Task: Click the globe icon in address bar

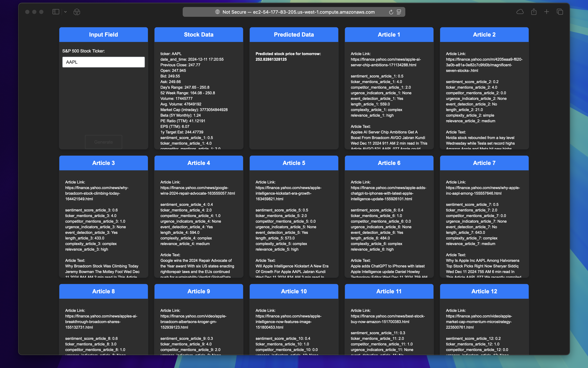Action: [217, 12]
